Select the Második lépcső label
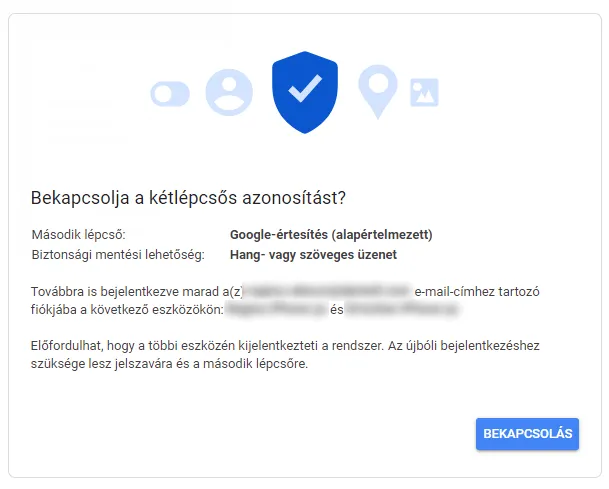The height and width of the screenshot is (489, 609). (79, 235)
